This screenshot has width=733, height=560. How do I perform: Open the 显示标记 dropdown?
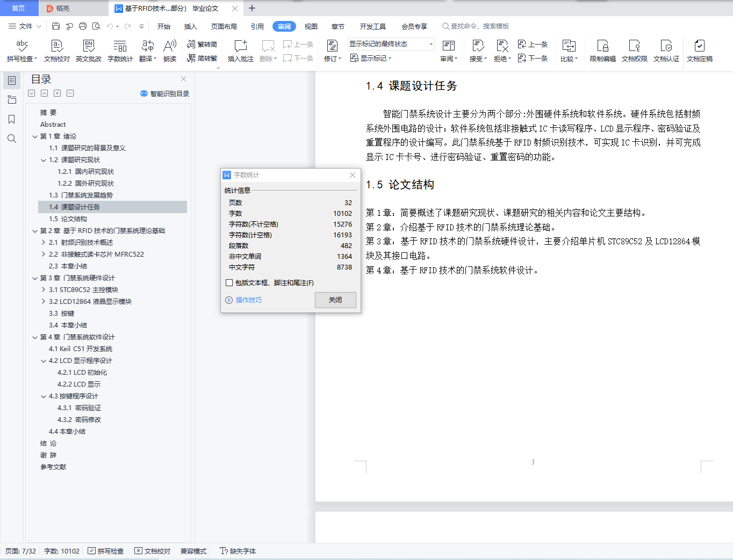(x=371, y=59)
